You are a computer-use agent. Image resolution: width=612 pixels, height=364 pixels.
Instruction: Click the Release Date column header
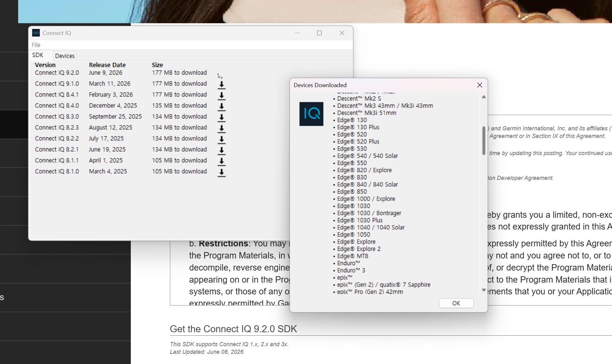(107, 65)
